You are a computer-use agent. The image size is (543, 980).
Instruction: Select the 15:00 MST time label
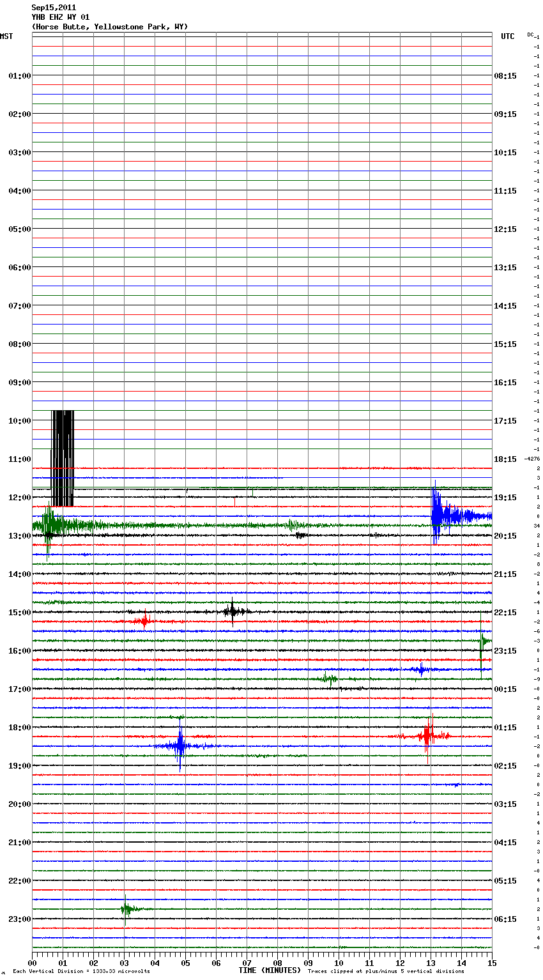coord(20,613)
